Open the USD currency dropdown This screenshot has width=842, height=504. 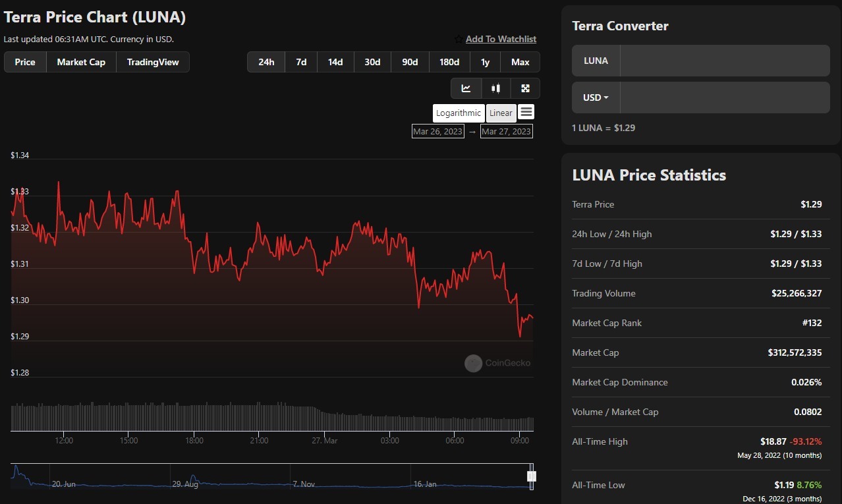[595, 97]
